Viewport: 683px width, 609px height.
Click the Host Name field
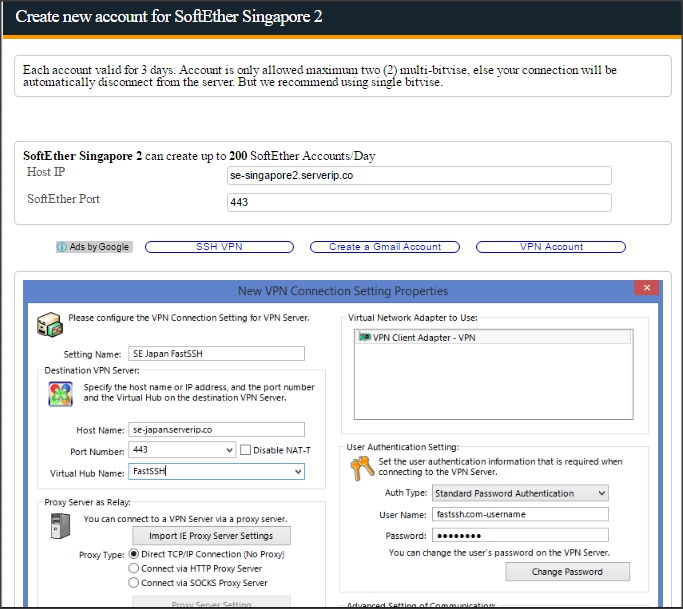point(216,430)
